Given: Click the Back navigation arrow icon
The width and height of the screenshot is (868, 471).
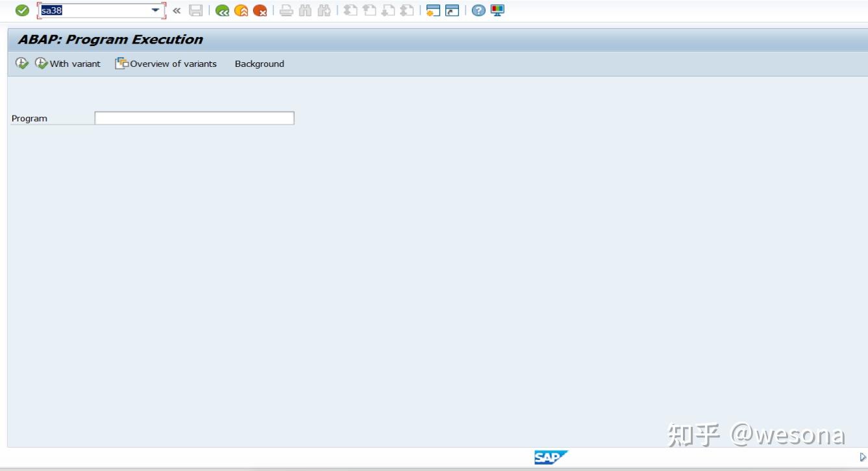Looking at the screenshot, I should (x=221, y=10).
